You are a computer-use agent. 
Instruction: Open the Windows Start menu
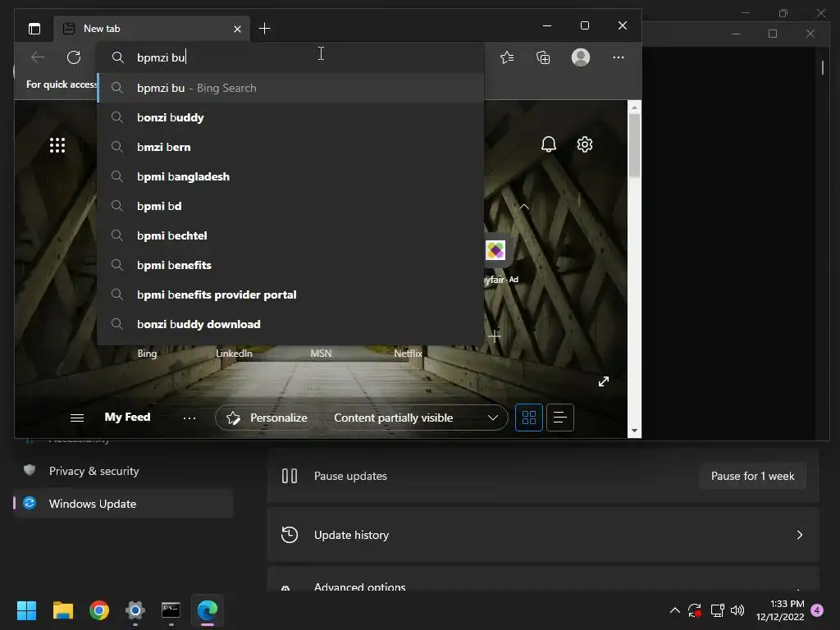tap(26, 610)
